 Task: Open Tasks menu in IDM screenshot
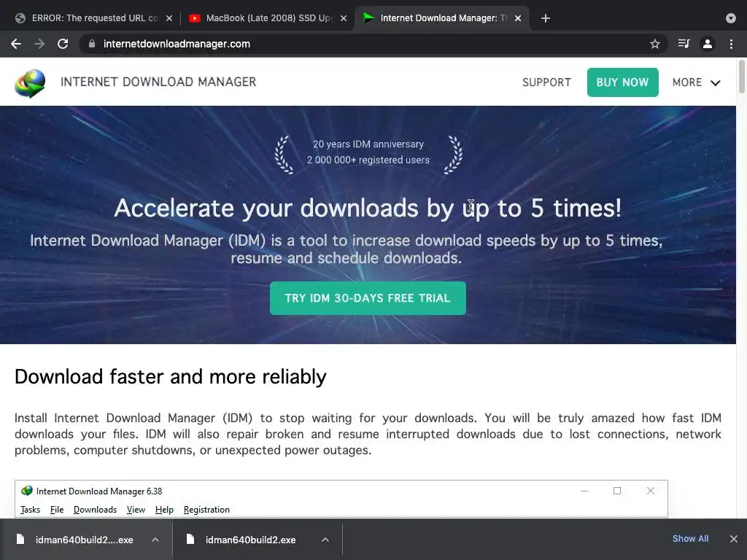(30, 510)
